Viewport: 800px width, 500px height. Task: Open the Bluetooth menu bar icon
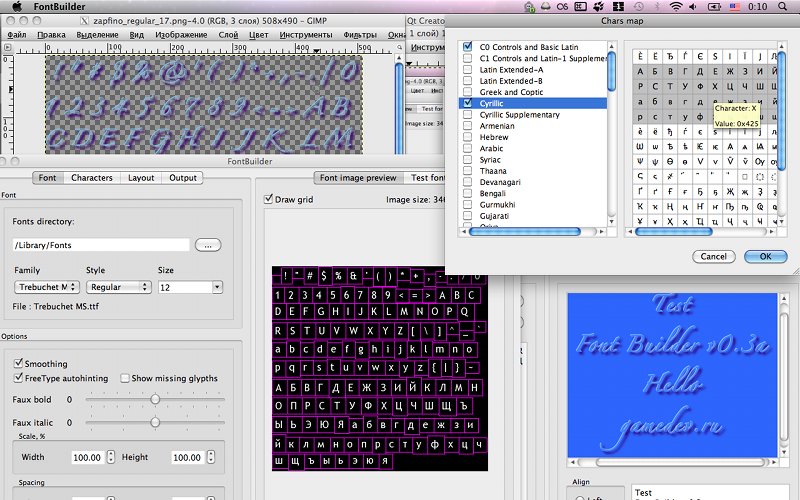657,7
